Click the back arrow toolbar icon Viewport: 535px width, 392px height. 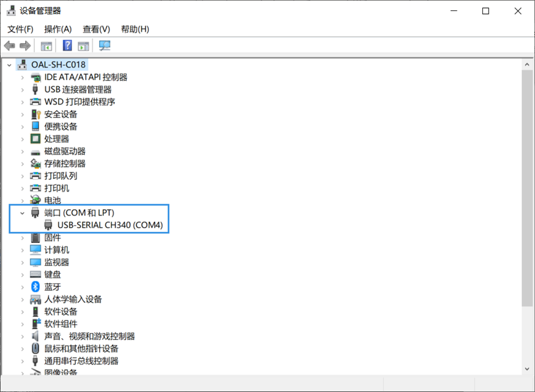(x=10, y=45)
